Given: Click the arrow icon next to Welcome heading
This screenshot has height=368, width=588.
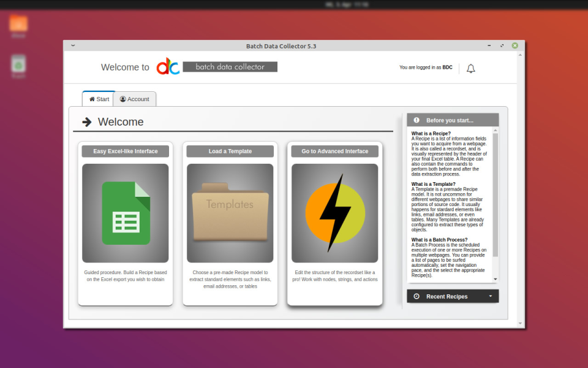Looking at the screenshot, I should tap(86, 122).
